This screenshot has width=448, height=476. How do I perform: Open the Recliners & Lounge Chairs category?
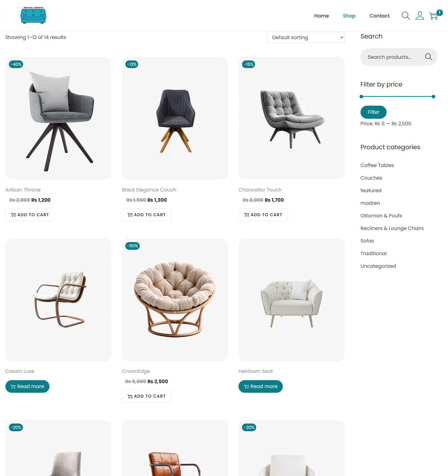(x=392, y=228)
